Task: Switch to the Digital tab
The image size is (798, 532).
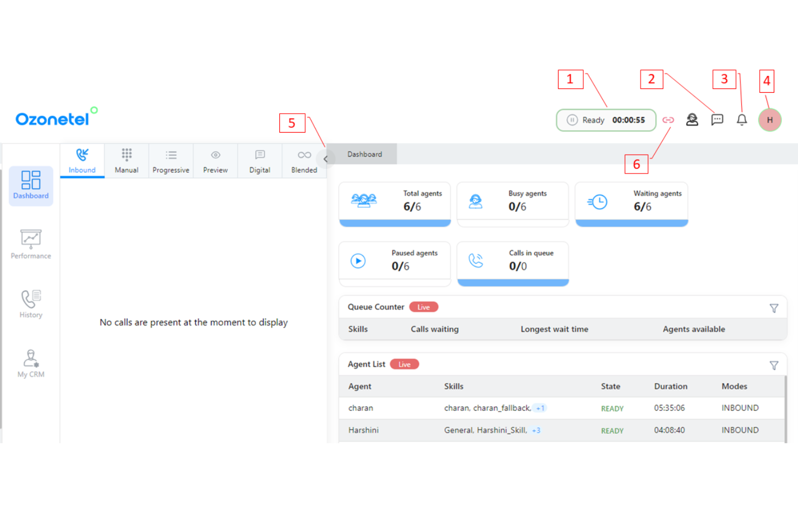Action: click(x=259, y=160)
